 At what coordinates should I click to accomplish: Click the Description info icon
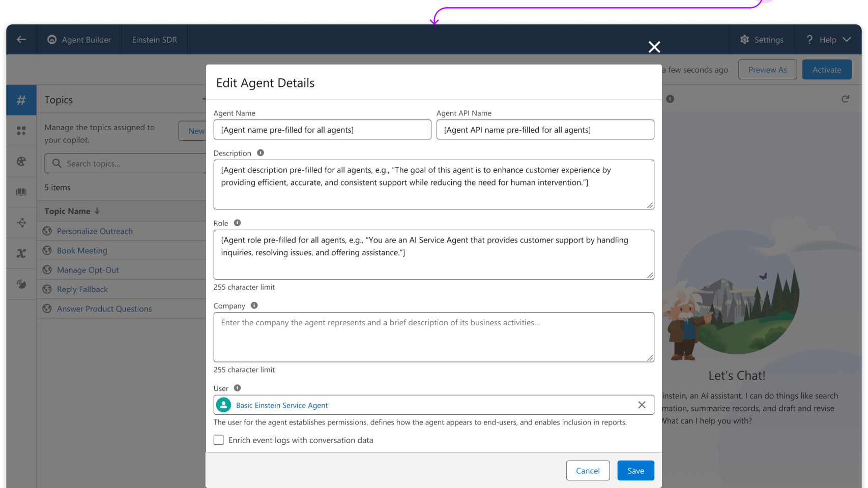(x=261, y=153)
